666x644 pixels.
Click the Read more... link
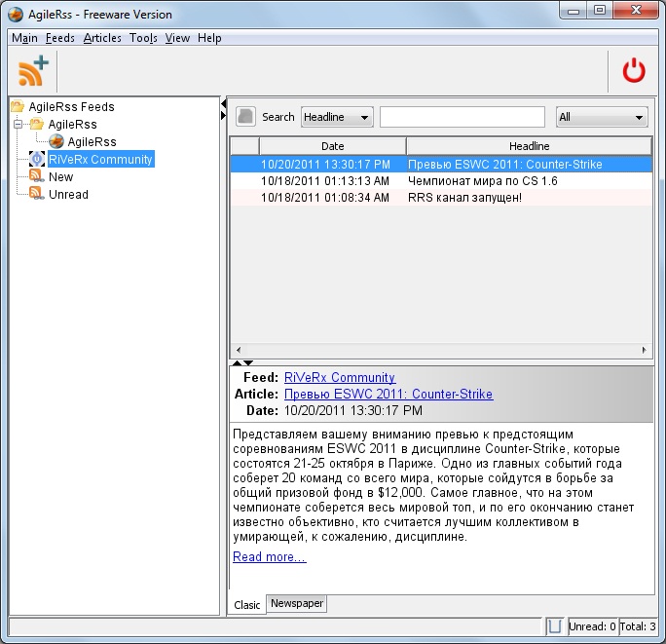pyautogui.click(x=270, y=556)
